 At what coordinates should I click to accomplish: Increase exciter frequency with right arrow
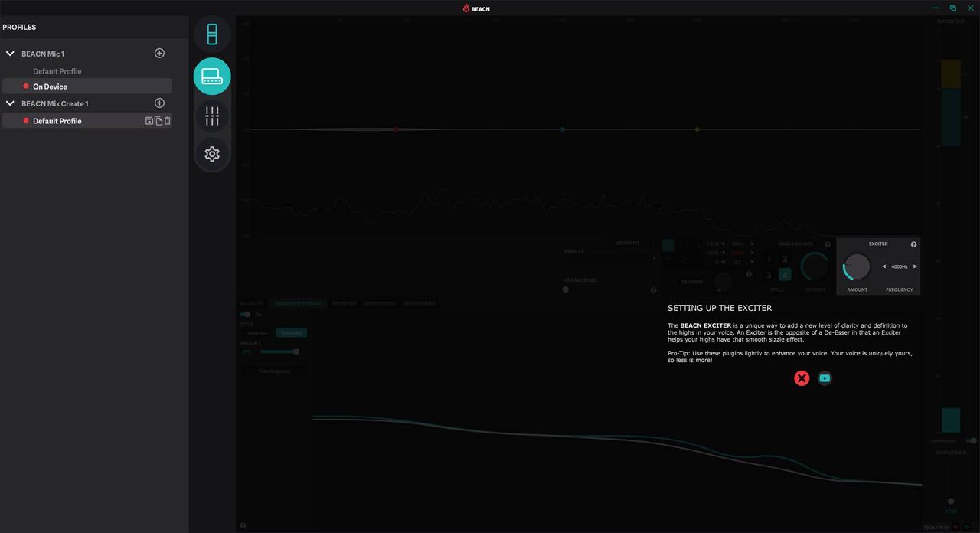click(915, 266)
